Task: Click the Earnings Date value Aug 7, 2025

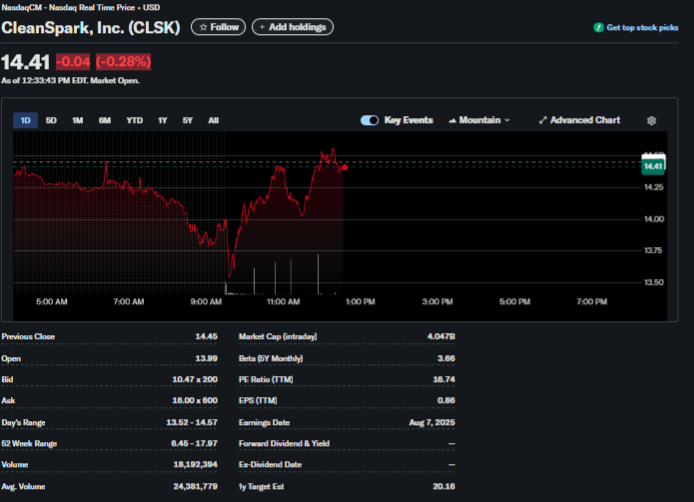Action: point(432,422)
